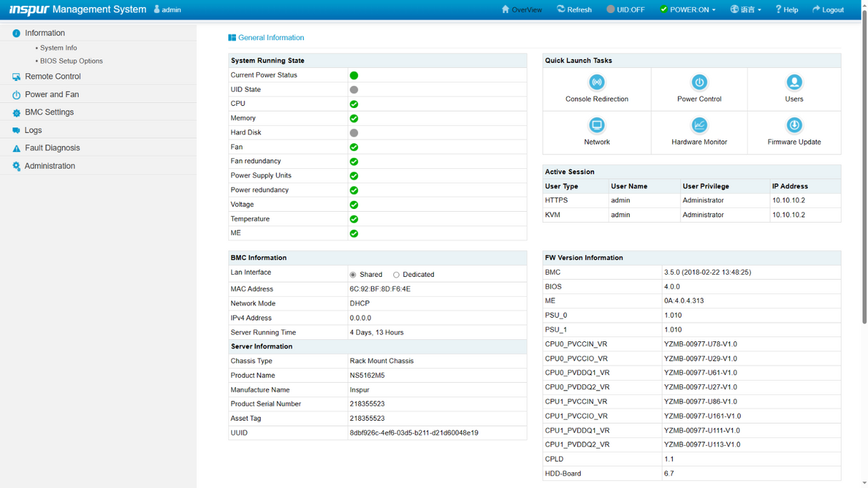Viewport: 868px width, 488px height.
Task: Expand the Logs menu
Action: pos(98,130)
